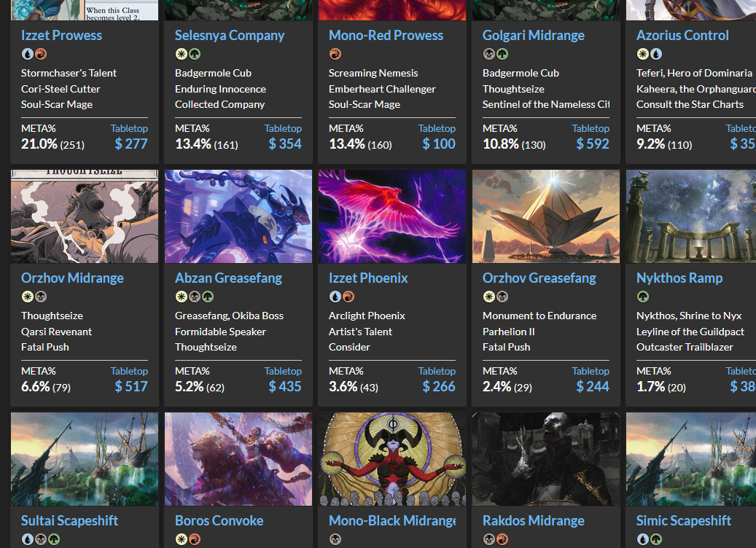
Task: Click green mana icon under Nykthos Ramp
Action: (x=643, y=297)
